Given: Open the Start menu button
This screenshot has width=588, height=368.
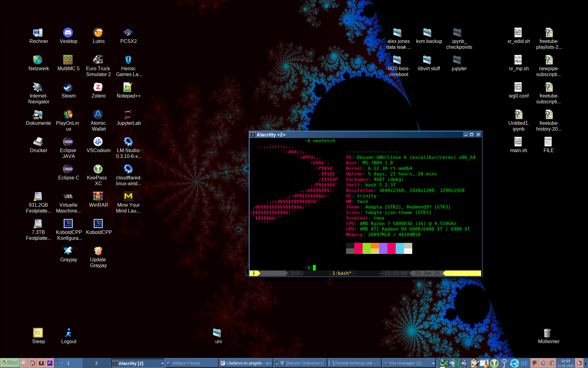Looking at the screenshot, I should (10, 363).
